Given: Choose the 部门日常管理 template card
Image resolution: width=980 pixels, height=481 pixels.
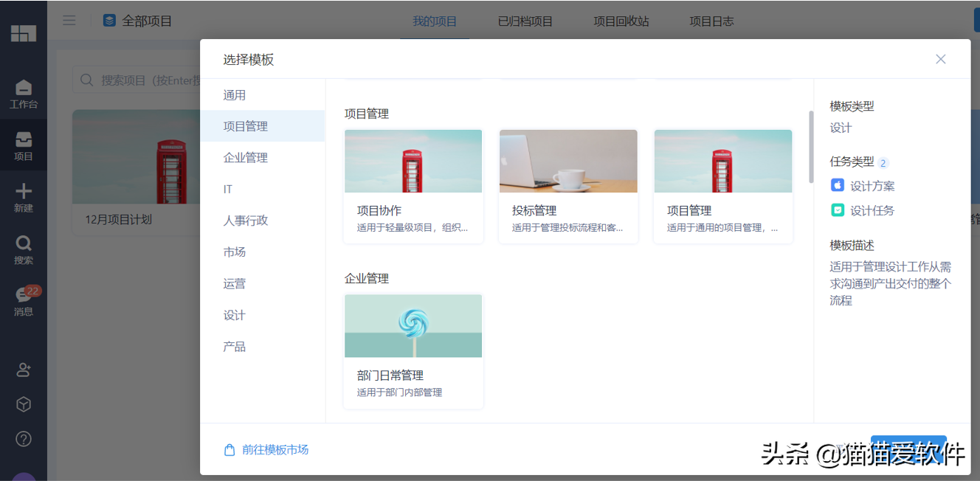Looking at the screenshot, I should tap(413, 350).
